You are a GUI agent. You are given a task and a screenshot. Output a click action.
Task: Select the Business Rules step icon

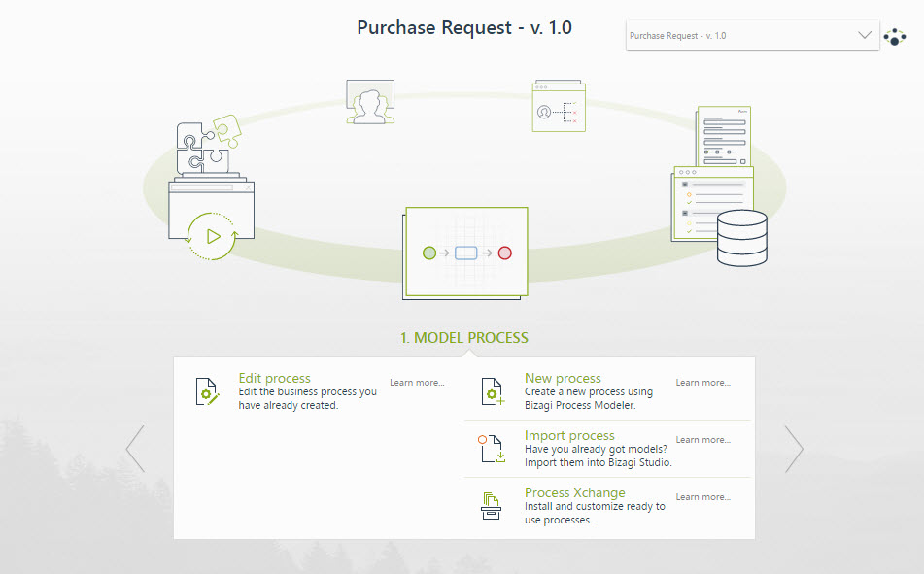559,106
